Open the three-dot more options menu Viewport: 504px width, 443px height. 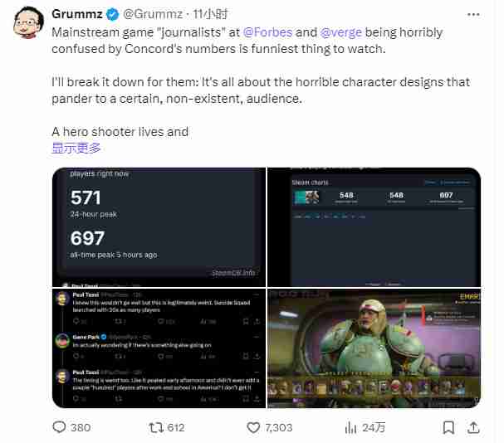(473, 14)
